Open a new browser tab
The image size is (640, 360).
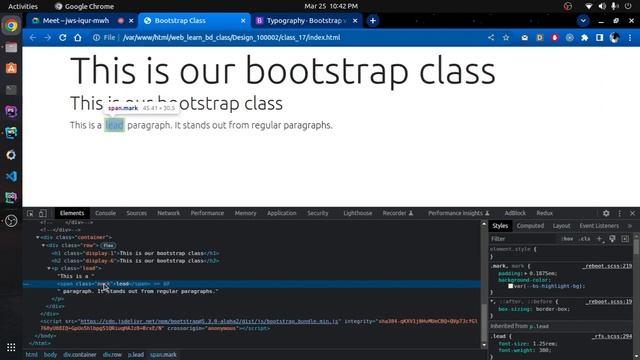click(x=373, y=21)
